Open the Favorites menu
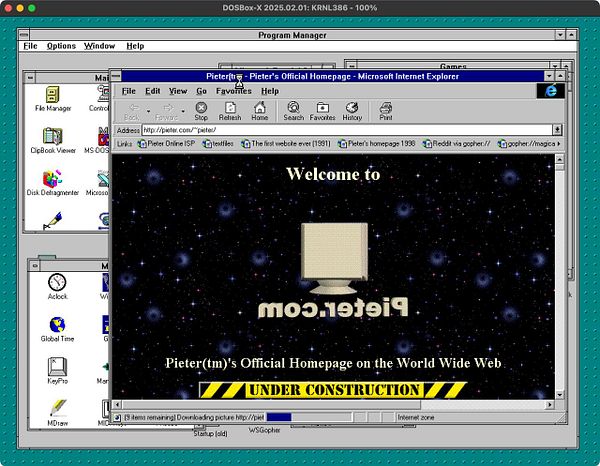 tap(233, 91)
